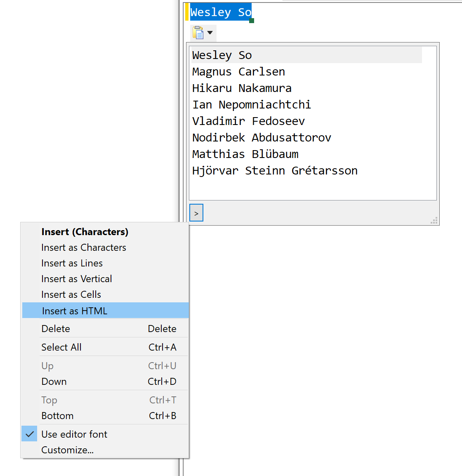Click the clipboard paste icon
The image size is (462, 476).
tap(198, 33)
